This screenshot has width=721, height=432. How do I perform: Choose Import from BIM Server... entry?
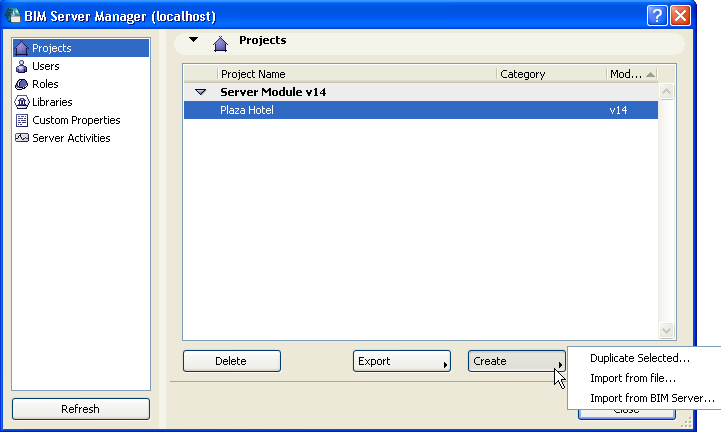(652, 398)
